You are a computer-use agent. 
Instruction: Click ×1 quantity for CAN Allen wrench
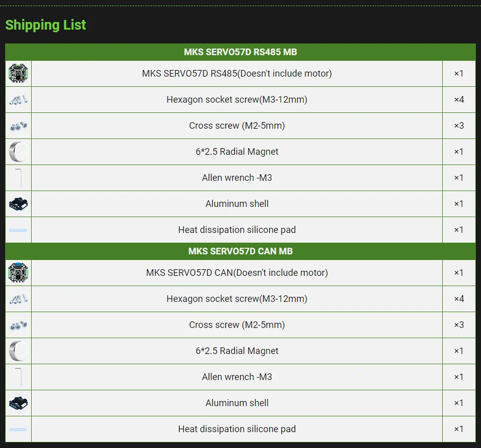point(459,377)
